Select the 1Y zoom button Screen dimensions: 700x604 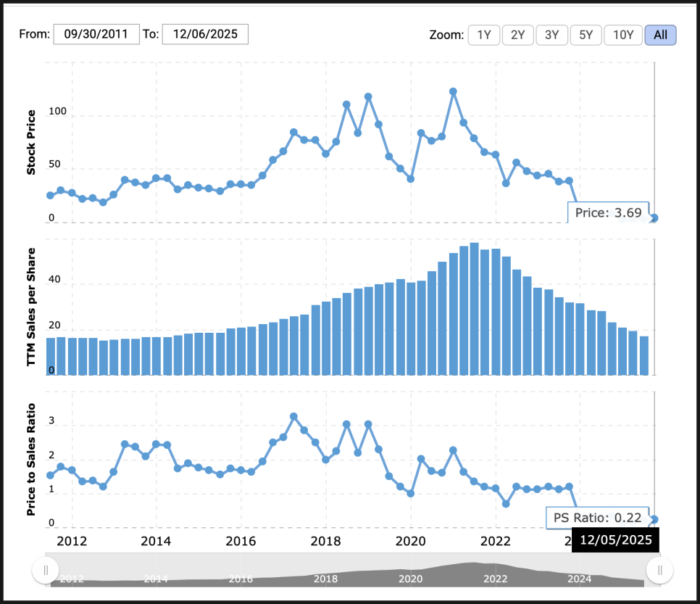point(485,35)
